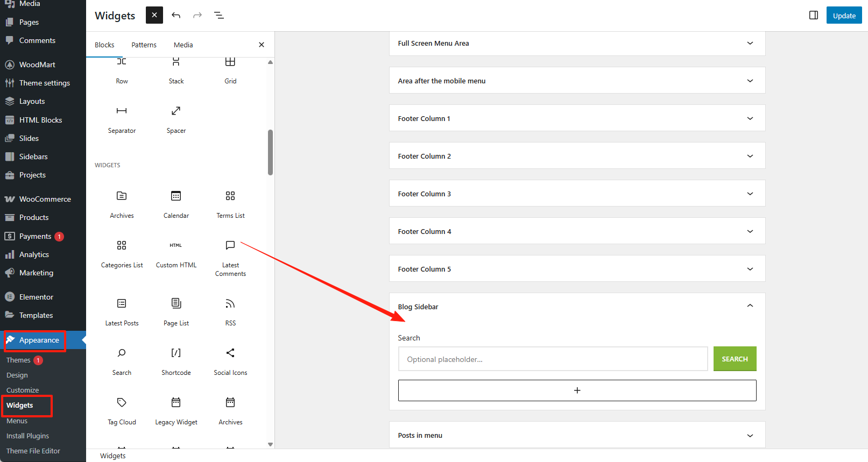Click the Undo arrow in toolbar
The height and width of the screenshot is (462, 868).
[x=176, y=15]
